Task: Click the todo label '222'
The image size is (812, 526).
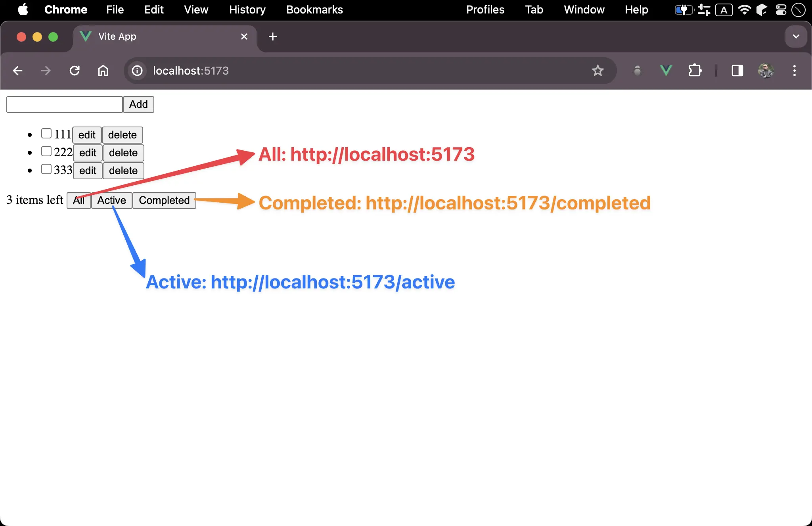Action: (63, 152)
